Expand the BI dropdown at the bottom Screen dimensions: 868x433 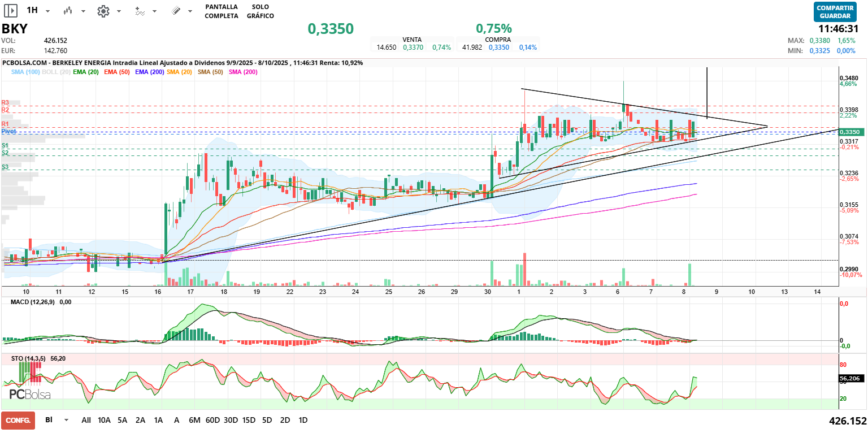(x=67, y=420)
